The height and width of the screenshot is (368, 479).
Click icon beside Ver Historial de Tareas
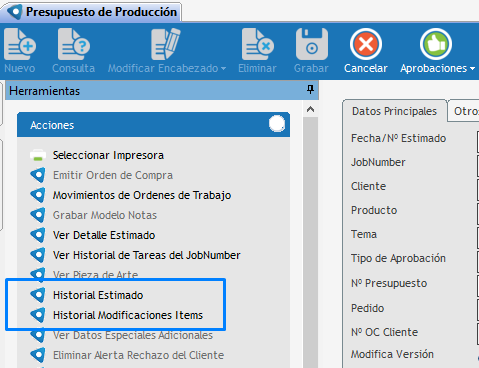(38, 255)
